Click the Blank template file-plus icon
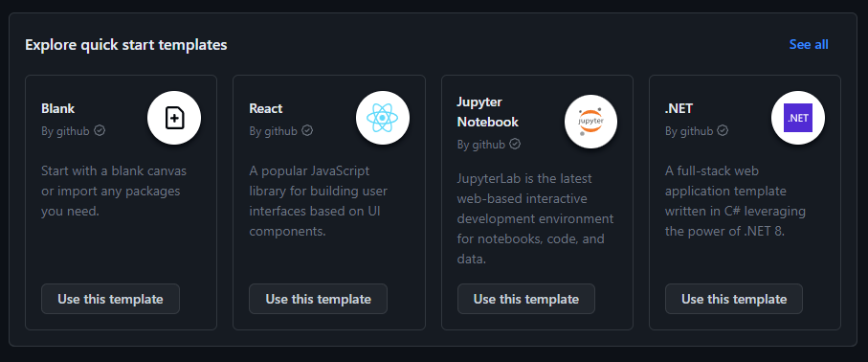 (174, 118)
